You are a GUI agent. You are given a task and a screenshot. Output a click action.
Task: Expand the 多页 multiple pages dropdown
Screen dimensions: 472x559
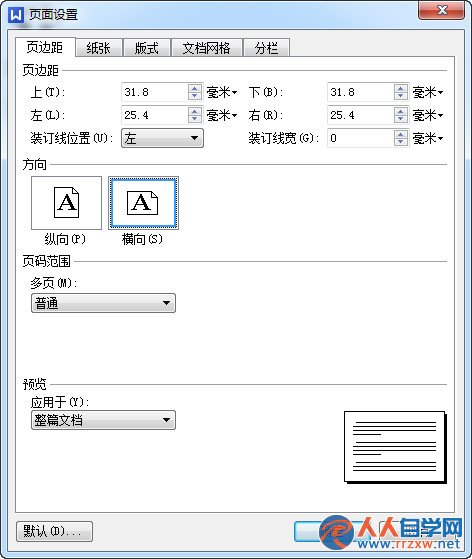[x=103, y=303]
